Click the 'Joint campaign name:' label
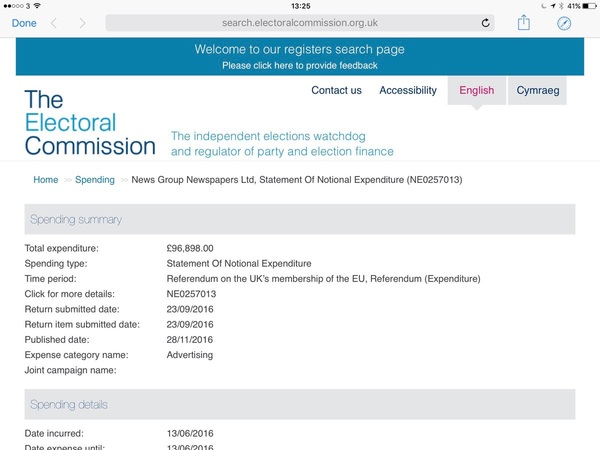The image size is (600, 450). tap(70, 370)
